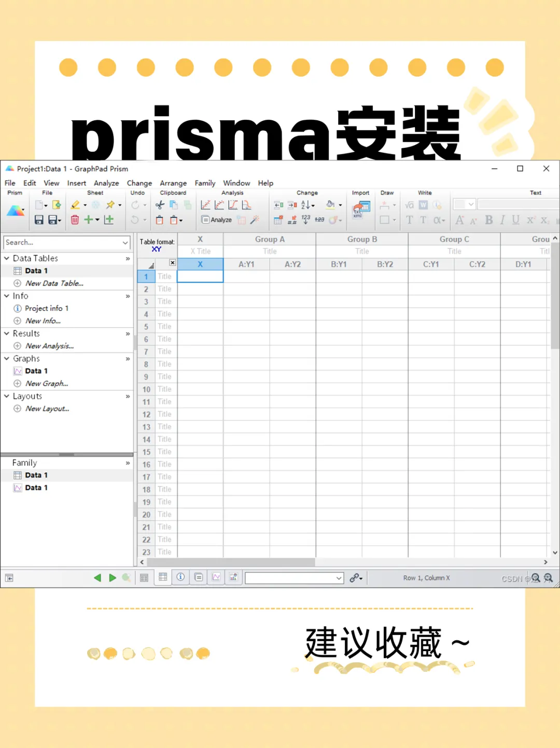Open the Analyze menu

coord(106,183)
